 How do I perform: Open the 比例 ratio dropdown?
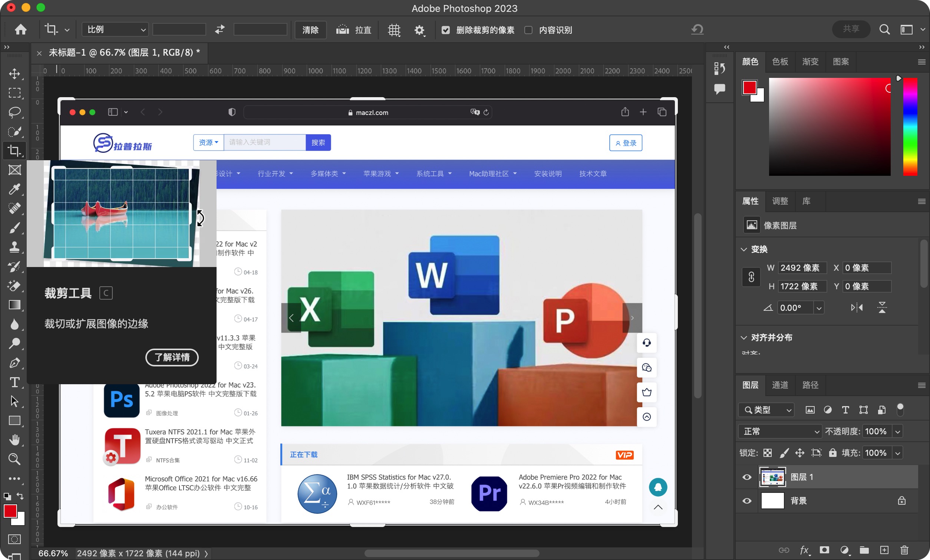(115, 29)
